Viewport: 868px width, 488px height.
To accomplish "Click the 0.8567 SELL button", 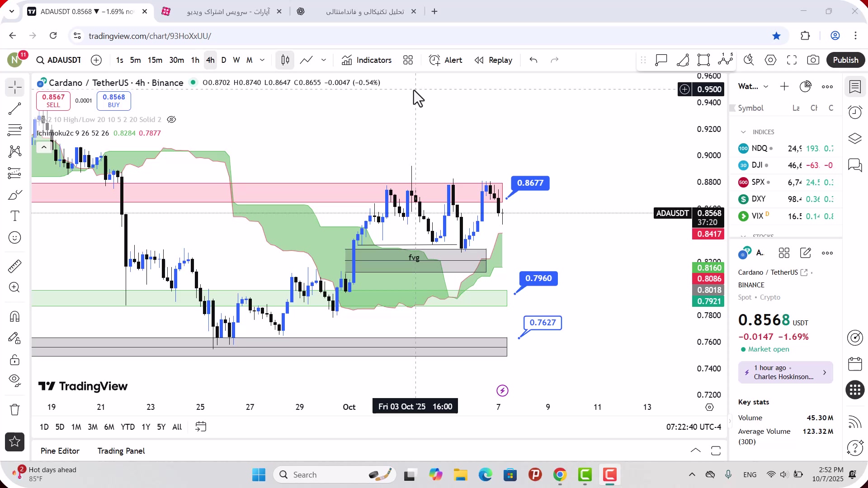I will tap(53, 101).
